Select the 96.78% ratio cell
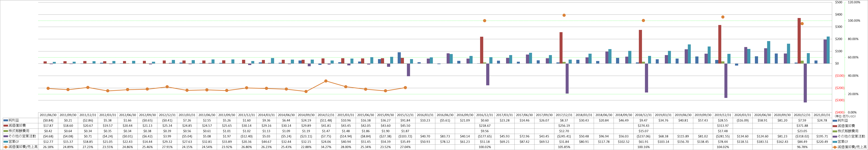 (802, 147)
